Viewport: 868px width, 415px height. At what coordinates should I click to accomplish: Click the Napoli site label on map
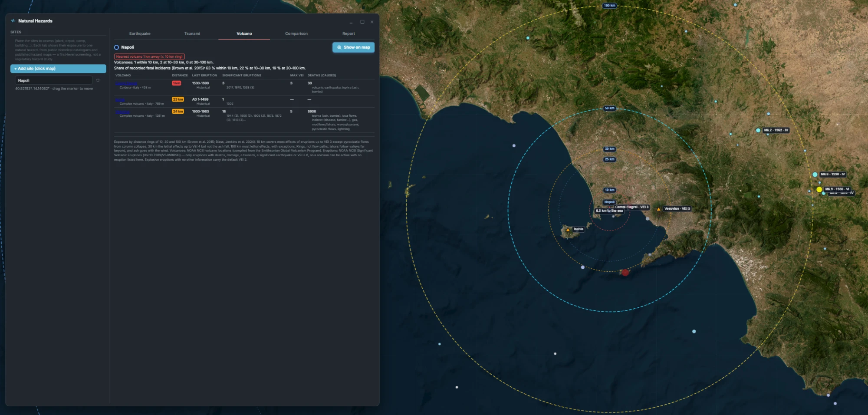[x=609, y=202]
